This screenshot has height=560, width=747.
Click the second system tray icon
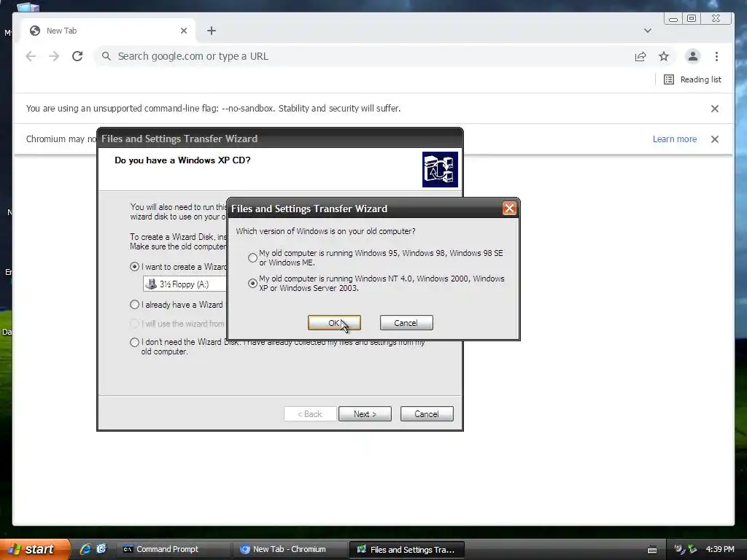pyautogui.click(x=692, y=549)
